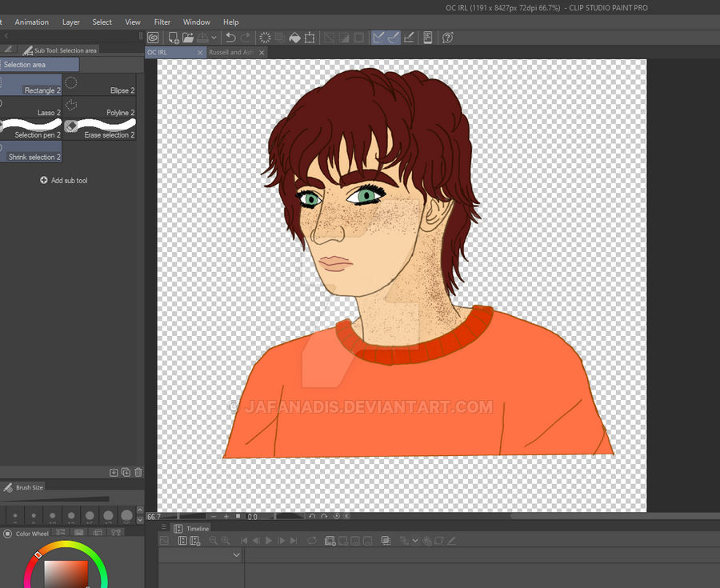
Task: Click the Scale/Rotate transform icon
Action: [x=310, y=38]
